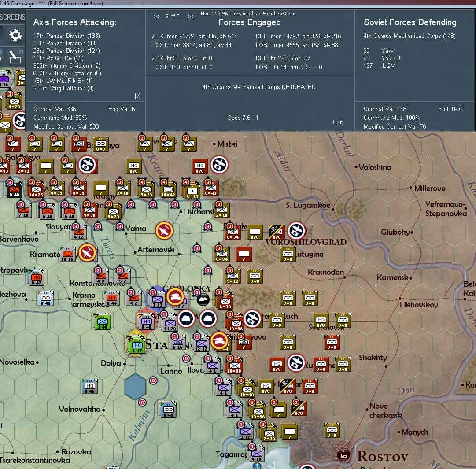Select 23rd Panzer Division (124) entry

(66, 51)
